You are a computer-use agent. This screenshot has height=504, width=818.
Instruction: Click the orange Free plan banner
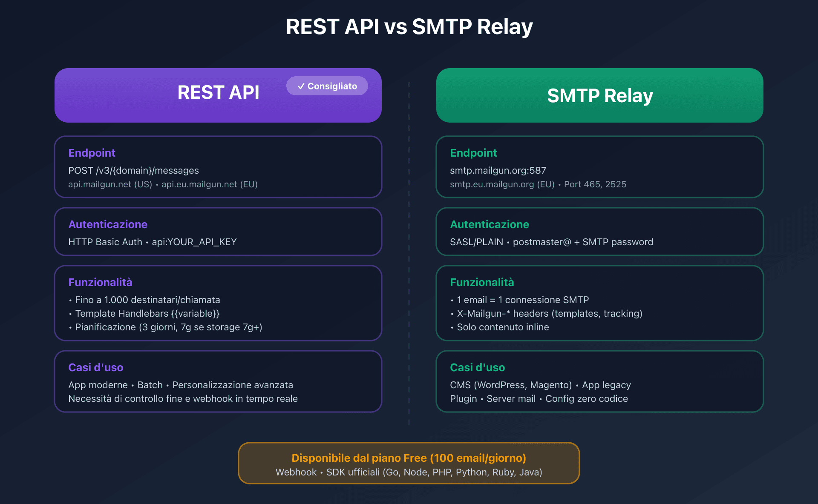pos(409,463)
